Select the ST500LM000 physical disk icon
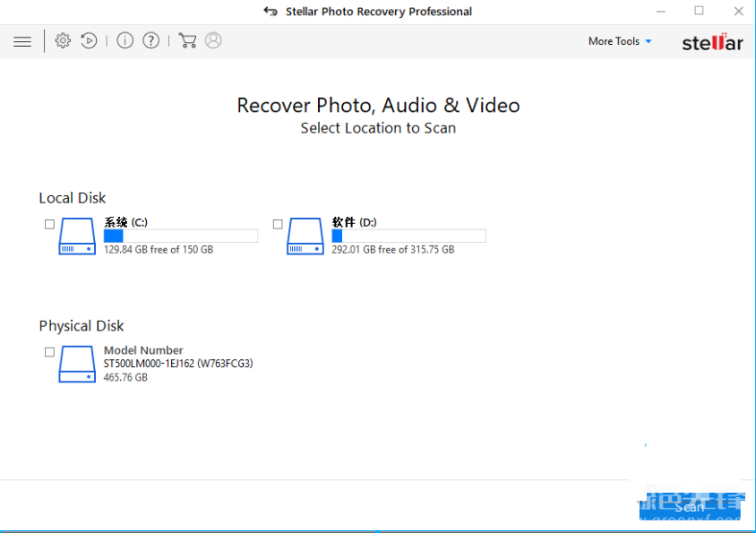The image size is (756, 533). pos(77,365)
